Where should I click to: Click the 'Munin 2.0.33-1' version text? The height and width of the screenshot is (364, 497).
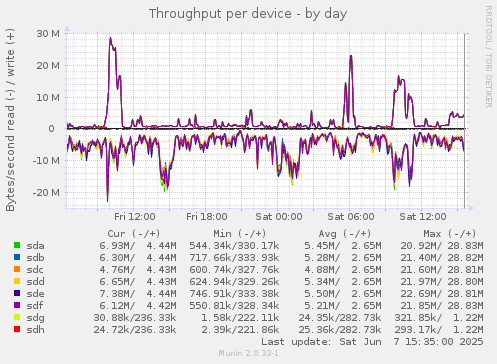point(248,353)
